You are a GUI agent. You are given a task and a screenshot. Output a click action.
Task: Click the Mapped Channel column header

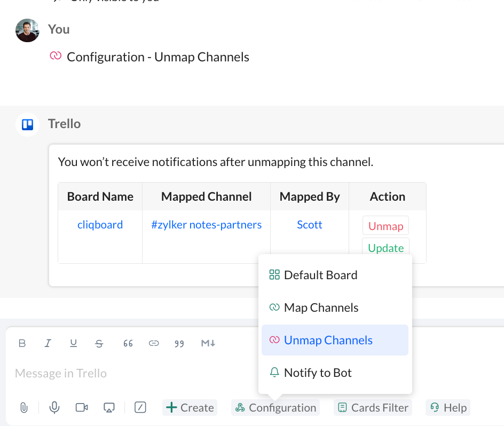(x=207, y=196)
